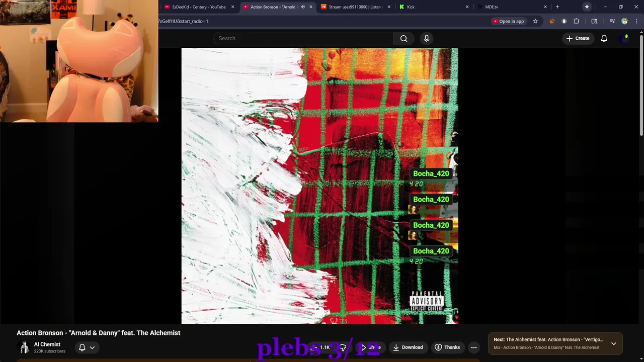Open the Chrome profile avatar
644x362 pixels.
624,21
